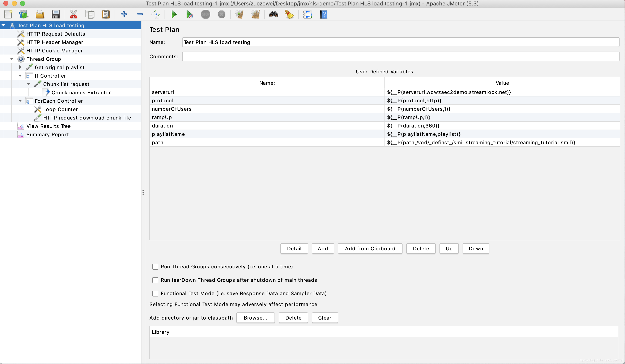The height and width of the screenshot is (364, 625).
Task: Collapse the Thread Group tree node
Action: coord(12,59)
